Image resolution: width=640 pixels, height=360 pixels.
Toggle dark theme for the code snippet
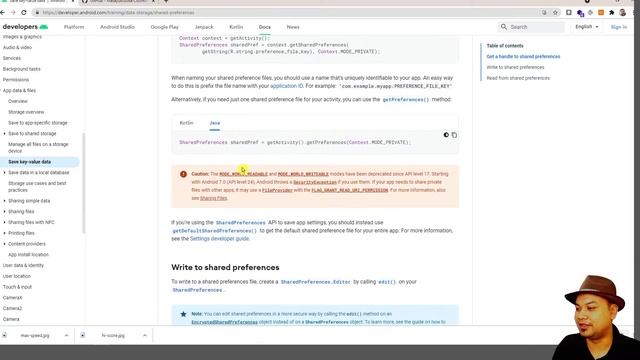[x=446, y=135]
